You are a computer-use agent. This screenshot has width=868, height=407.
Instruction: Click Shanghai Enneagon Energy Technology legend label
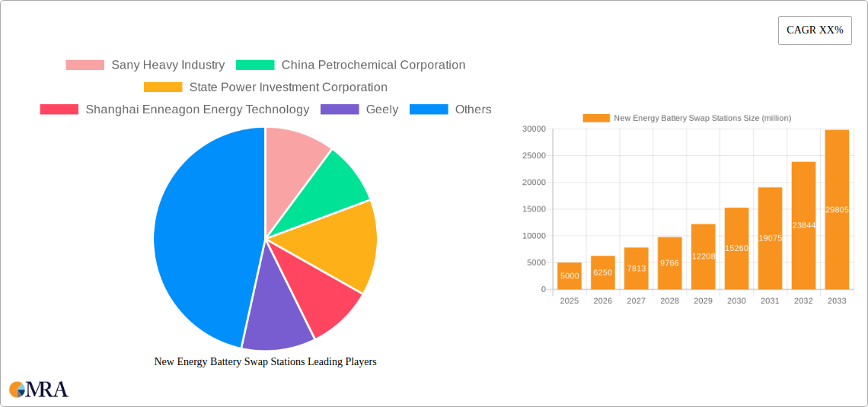click(x=197, y=110)
